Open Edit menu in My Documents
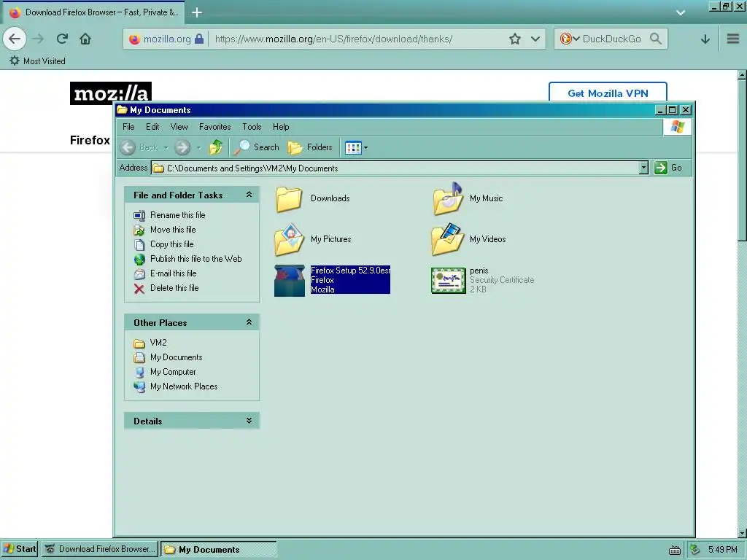747x560 pixels. (x=152, y=127)
